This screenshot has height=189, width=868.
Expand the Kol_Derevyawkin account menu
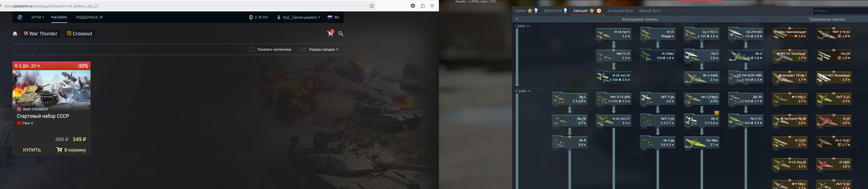pos(299,17)
